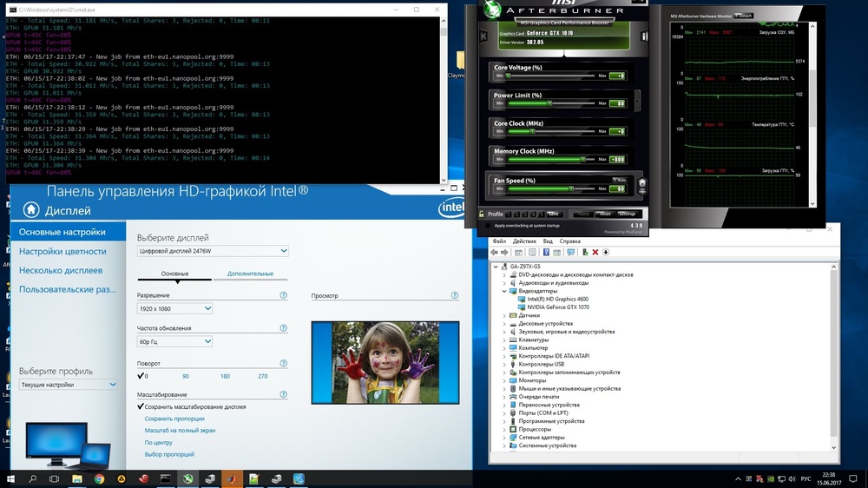Select rotation 270 option
The height and width of the screenshot is (488, 868).
click(x=262, y=376)
